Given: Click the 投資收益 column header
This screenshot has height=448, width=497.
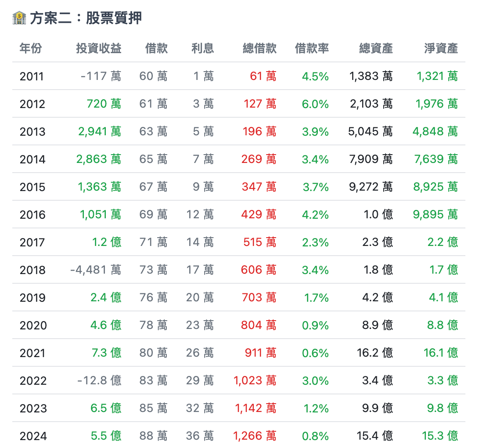Looking at the screenshot, I should (98, 48).
